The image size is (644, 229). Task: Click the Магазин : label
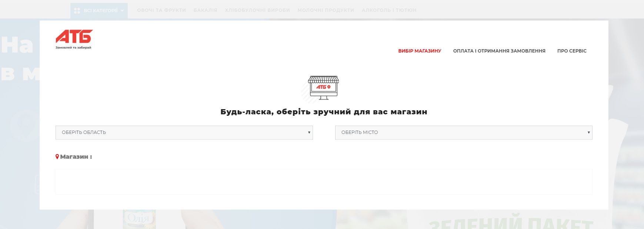click(76, 157)
